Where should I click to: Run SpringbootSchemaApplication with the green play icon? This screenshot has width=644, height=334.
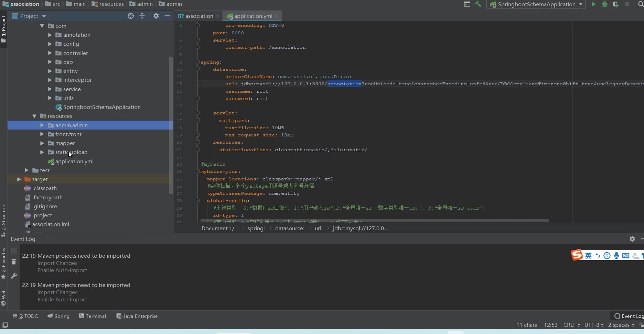pos(593,4)
